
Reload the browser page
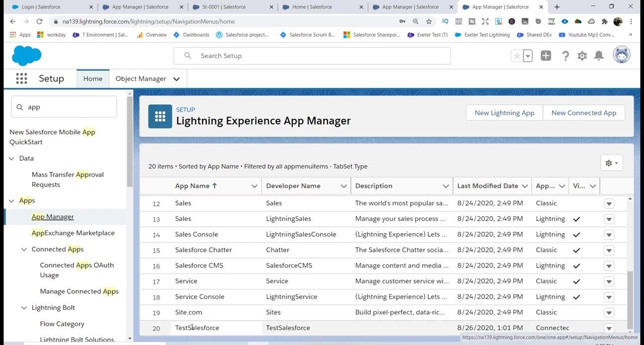tap(39, 22)
